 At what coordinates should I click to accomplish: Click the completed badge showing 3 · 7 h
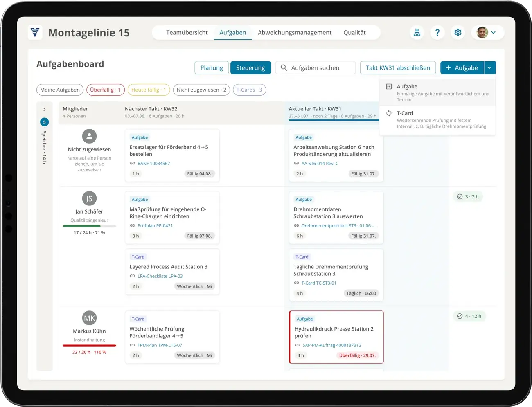tap(468, 197)
